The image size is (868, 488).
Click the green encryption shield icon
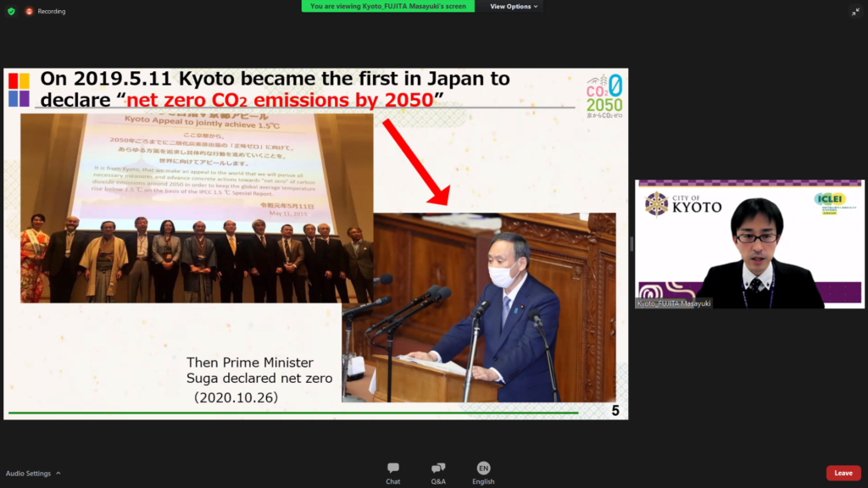[x=11, y=11]
